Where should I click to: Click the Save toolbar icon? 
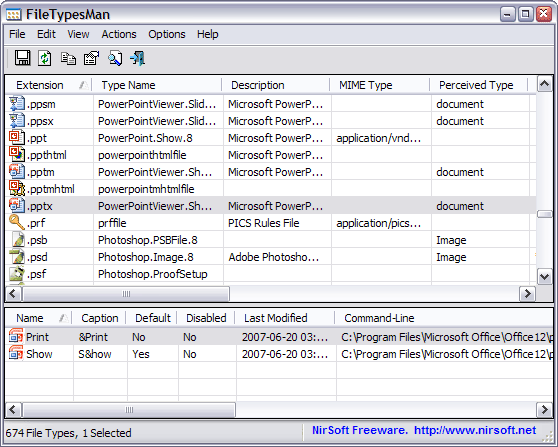[x=22, y=58]
